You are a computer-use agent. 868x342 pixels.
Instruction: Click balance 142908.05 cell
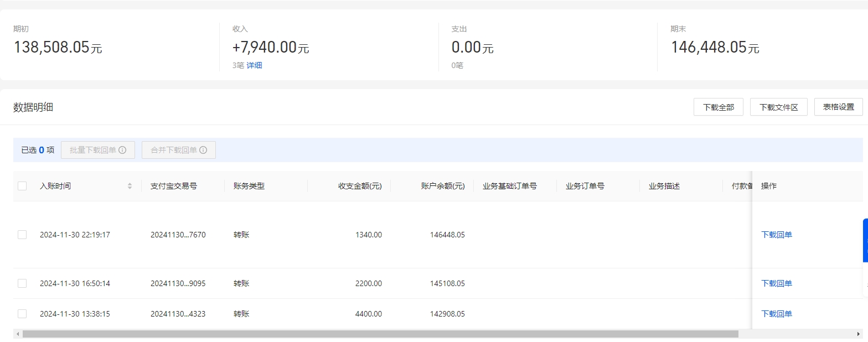[447, 314]
